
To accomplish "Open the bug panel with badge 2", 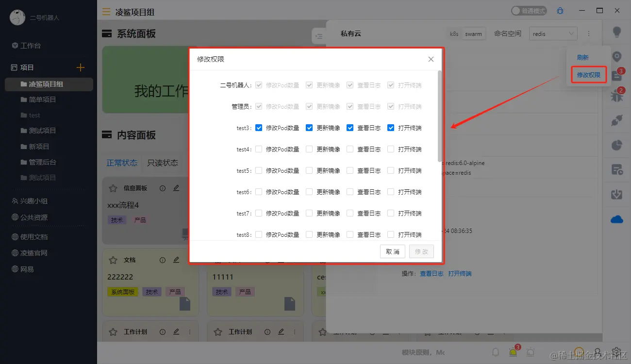I will 617,95.
